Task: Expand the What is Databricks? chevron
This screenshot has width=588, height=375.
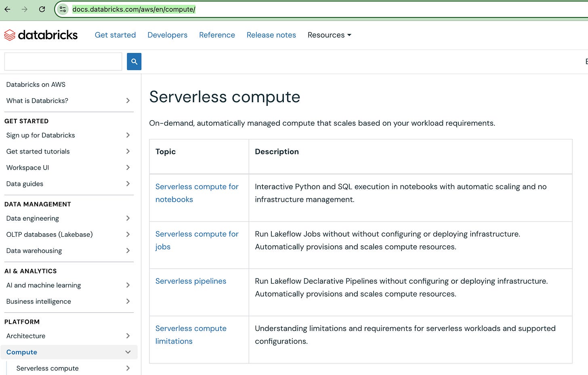Action: [x=128, y=101]
